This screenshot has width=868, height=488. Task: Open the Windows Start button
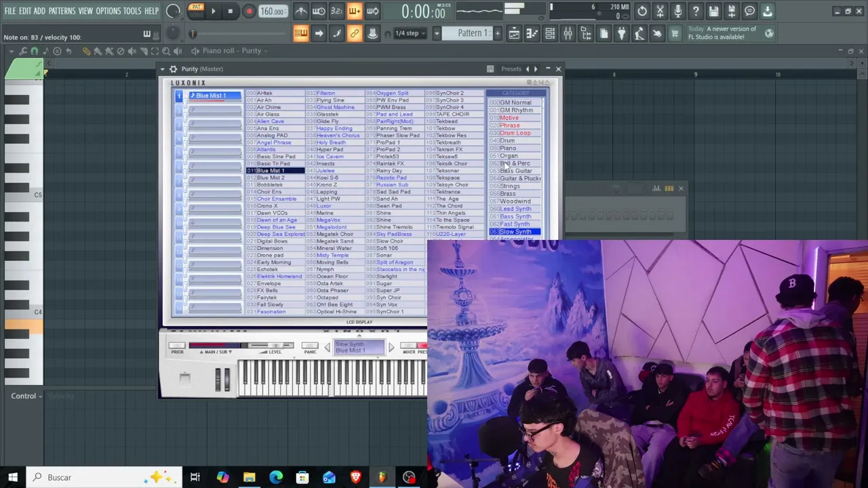coord(13,477)
